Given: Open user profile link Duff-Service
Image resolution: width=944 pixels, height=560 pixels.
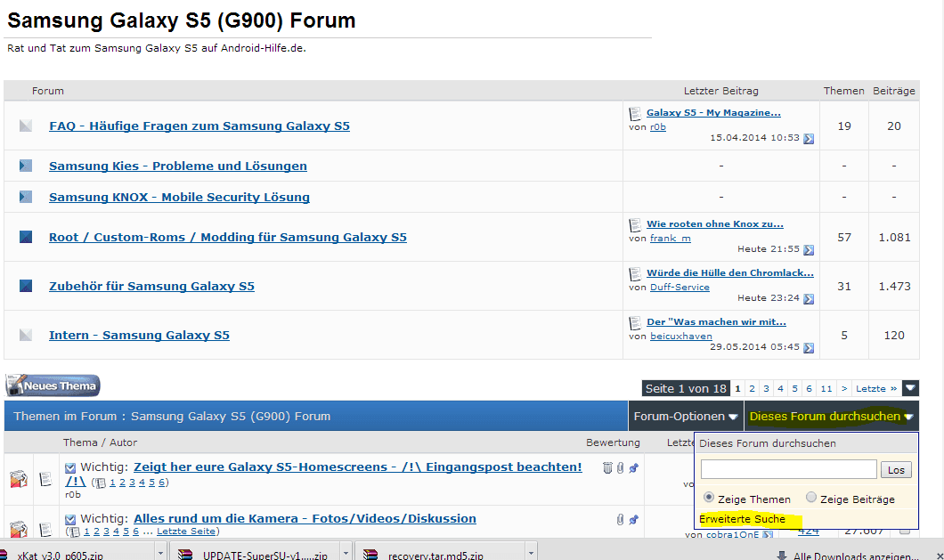Looking at the screenshot, I should pyautogui.click(x=680, y=288).
